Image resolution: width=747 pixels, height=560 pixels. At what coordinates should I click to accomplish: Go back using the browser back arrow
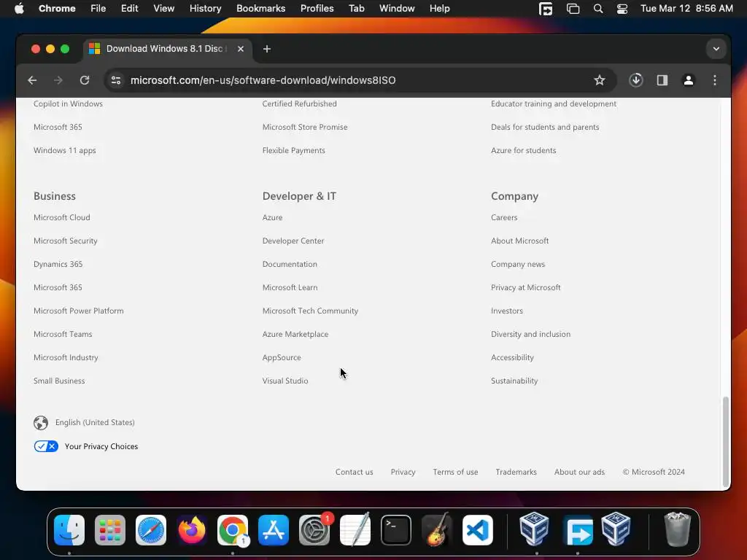pos(32,80)
